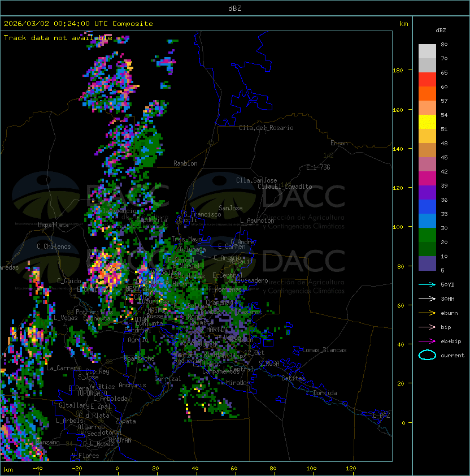Click the 'L_Asuncion' place label
This screenshot has width=470, height=476.
click(257, 220)
